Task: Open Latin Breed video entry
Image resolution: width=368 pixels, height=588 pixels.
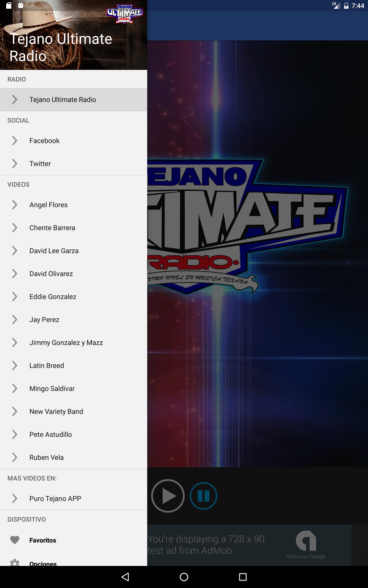Action: pyautogui.click(x=74, y=365)
